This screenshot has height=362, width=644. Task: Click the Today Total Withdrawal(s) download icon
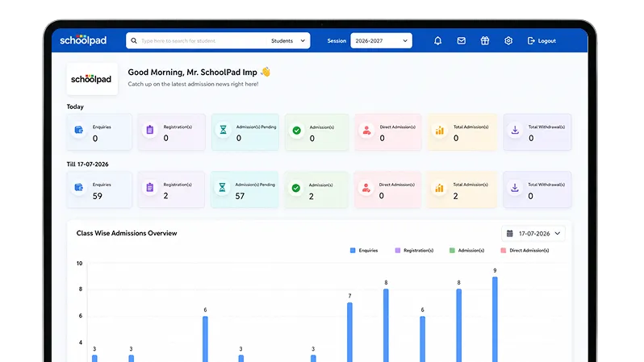[515, 130]
